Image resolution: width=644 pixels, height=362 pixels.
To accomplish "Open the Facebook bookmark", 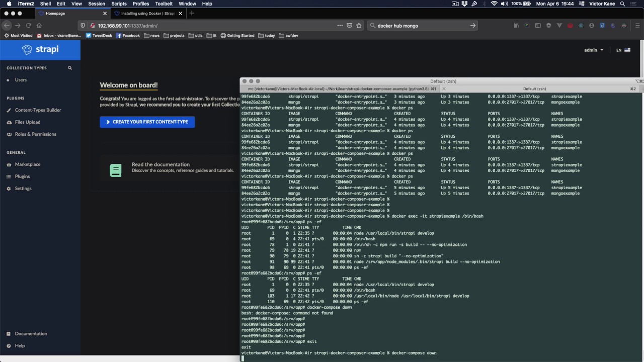I will [128, 36].
